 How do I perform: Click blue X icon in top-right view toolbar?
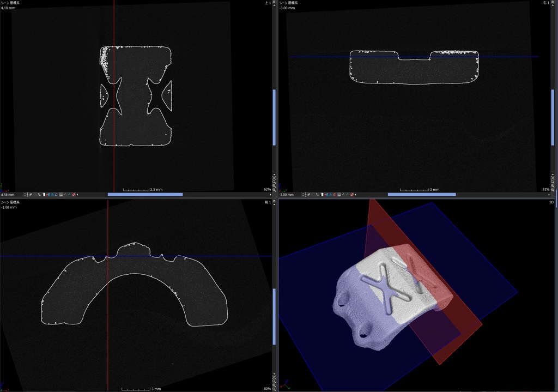[330, 195]
